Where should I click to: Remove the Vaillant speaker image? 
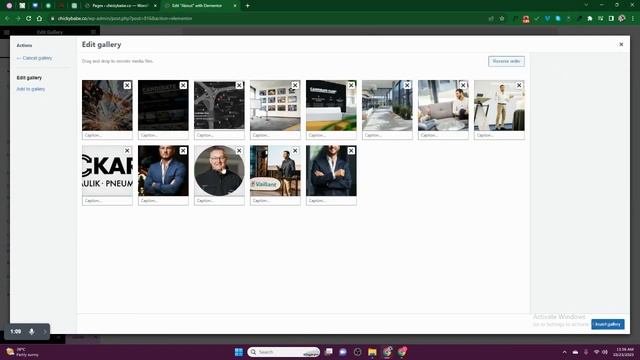tap(295, 151)
